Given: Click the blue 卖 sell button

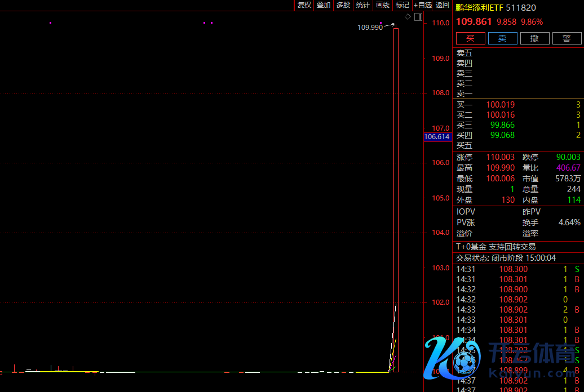Looking at the screenshot, I should pyautogui.click(x=502, y=38).
